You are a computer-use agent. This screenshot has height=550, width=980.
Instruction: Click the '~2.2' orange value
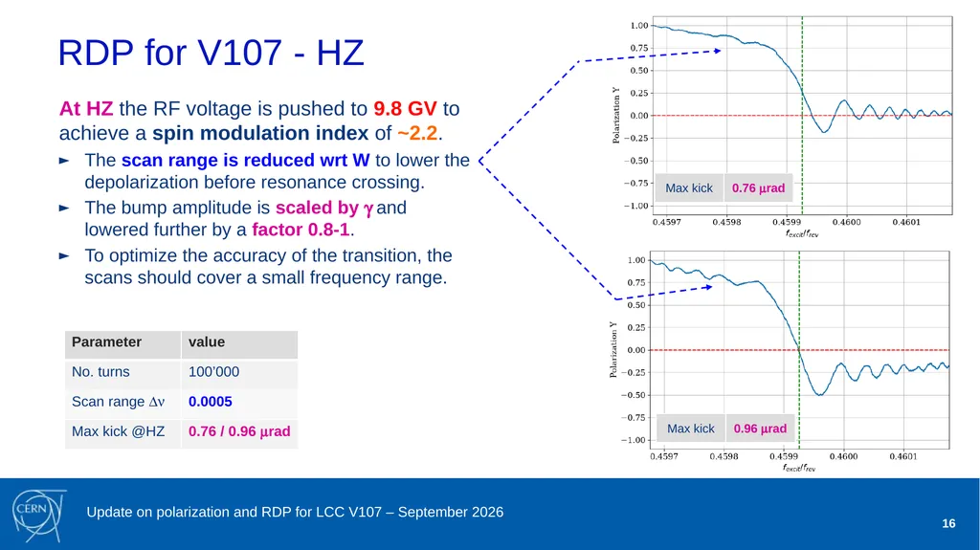point(417,133)
